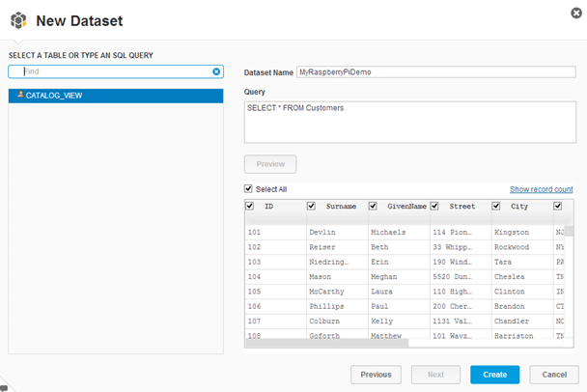Toggle the Select All checkbox

click(250, 189)
